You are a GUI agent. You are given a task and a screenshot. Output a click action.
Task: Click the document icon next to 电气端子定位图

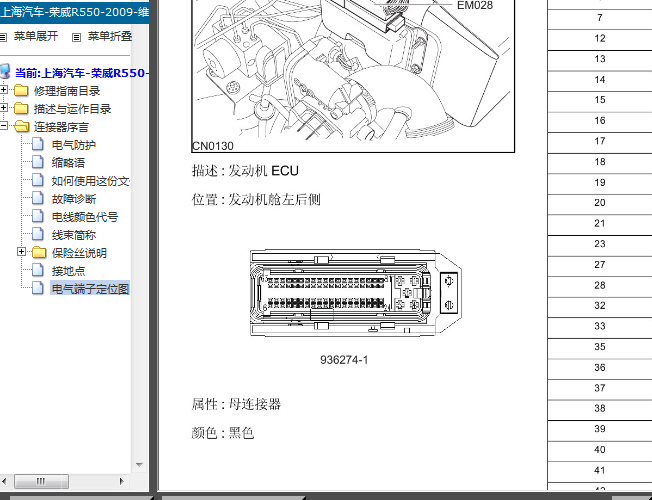click(x=38, y=288)
